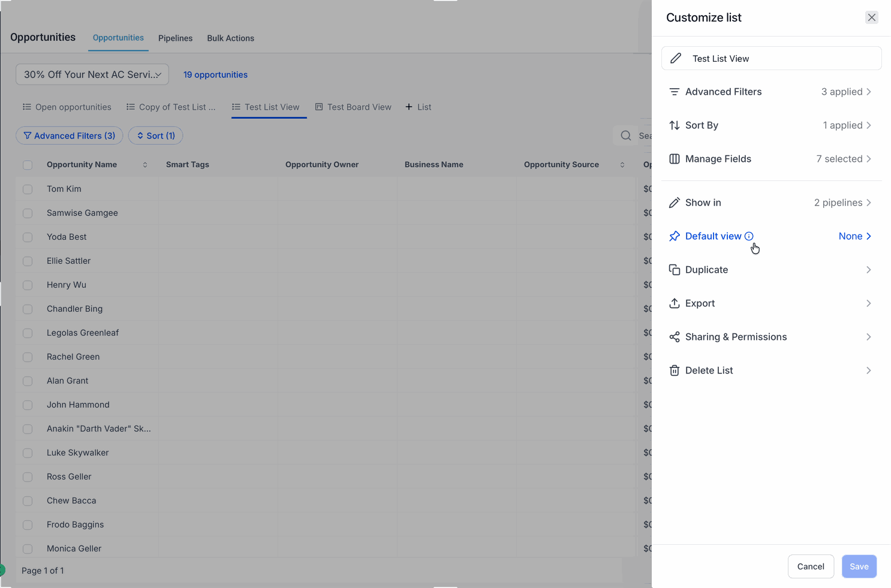Select the Copy of Test List ... view tab
The image size is (891, 588).
[x=171, y=107]
